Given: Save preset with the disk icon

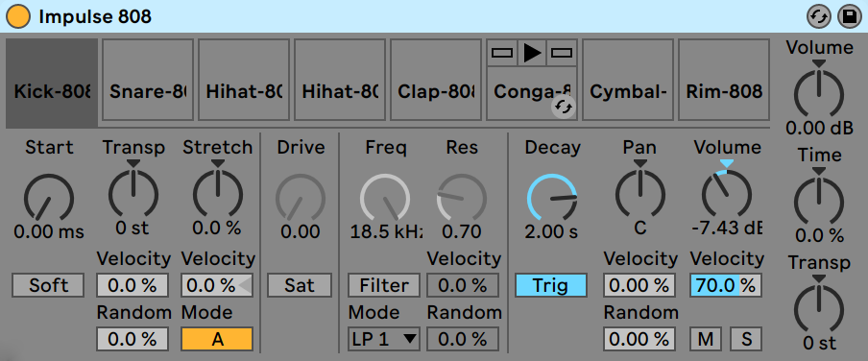Looking at the screenshot, I should point(847,17).
